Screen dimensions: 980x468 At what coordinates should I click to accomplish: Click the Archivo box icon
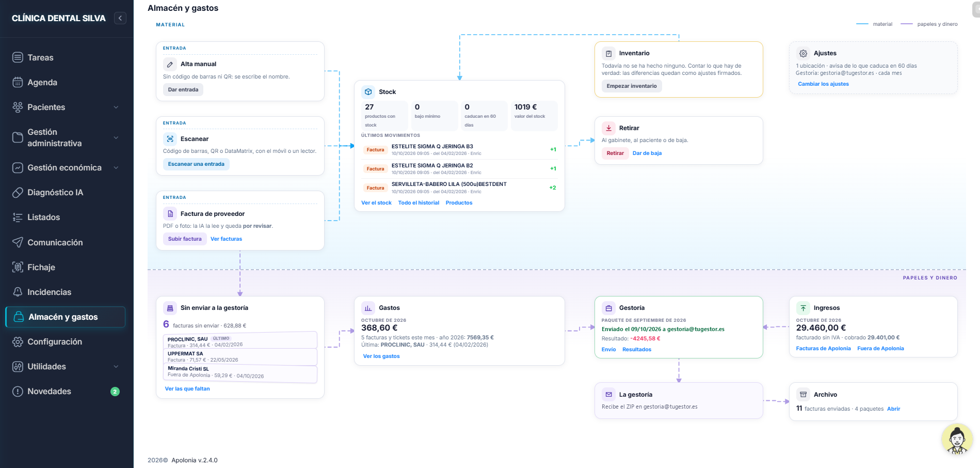tap(803, 395)
